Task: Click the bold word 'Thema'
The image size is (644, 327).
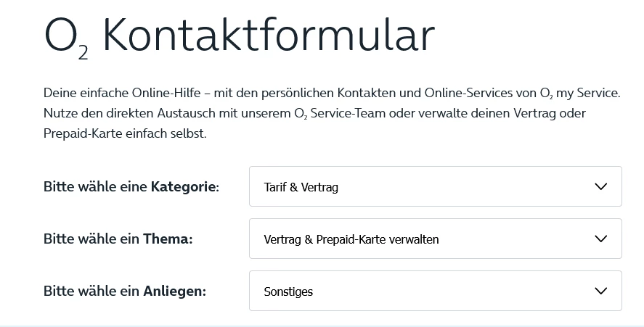Action: (x=167, y=239)
